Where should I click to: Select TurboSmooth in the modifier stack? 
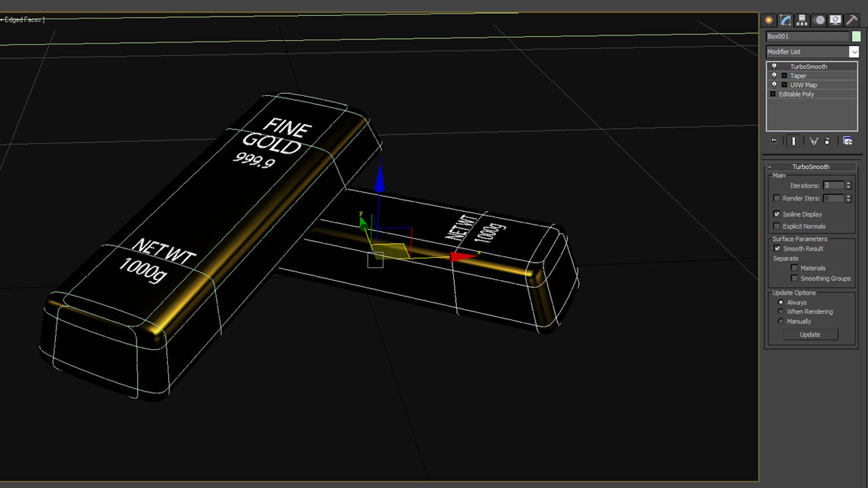pos(808,66)
